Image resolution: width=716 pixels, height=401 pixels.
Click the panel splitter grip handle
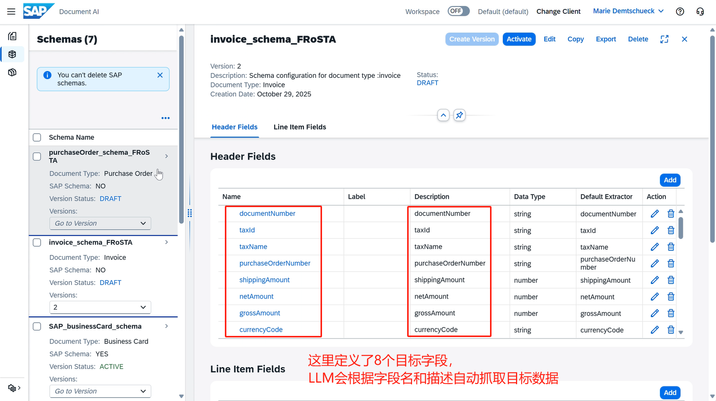pos(190,213)
